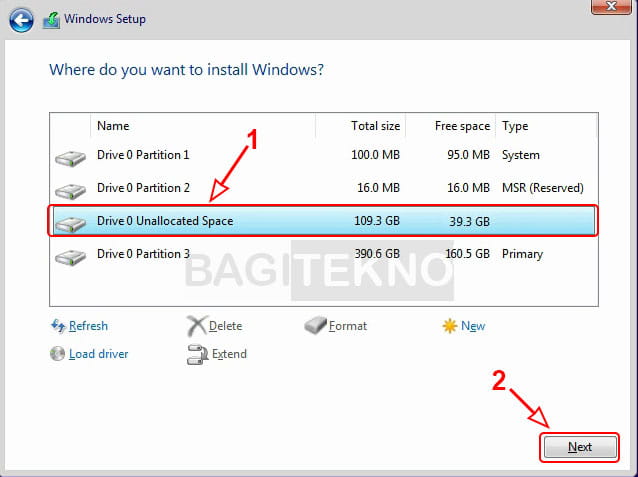Click the New starburst icon
Viewport: 638px width, 477px height.
coord(450,326)
